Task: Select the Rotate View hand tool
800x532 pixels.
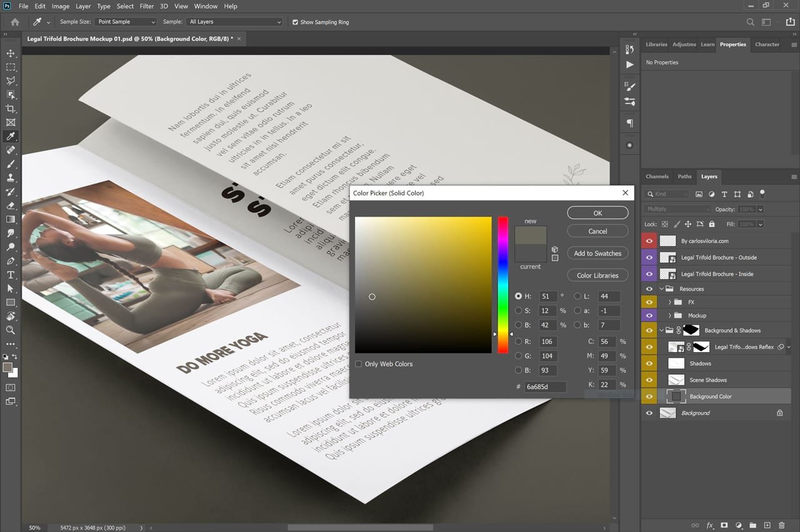Action: click(11, 316)
